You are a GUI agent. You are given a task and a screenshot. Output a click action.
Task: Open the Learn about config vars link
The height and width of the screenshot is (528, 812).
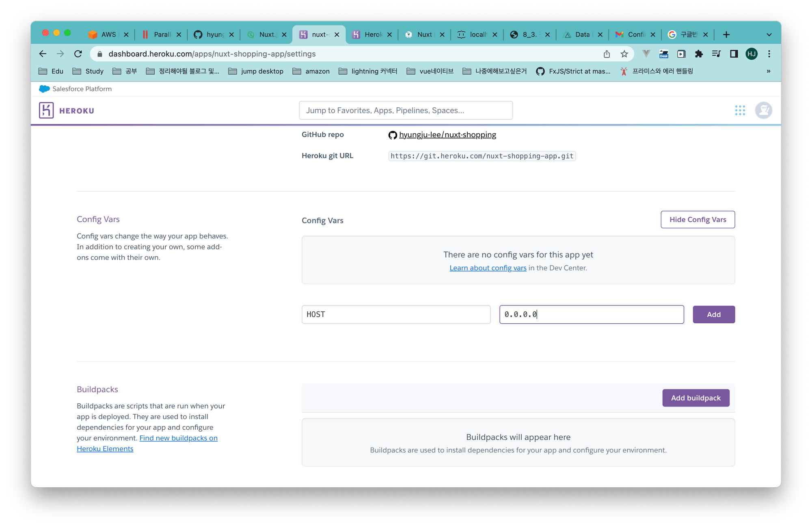[488, 268]
